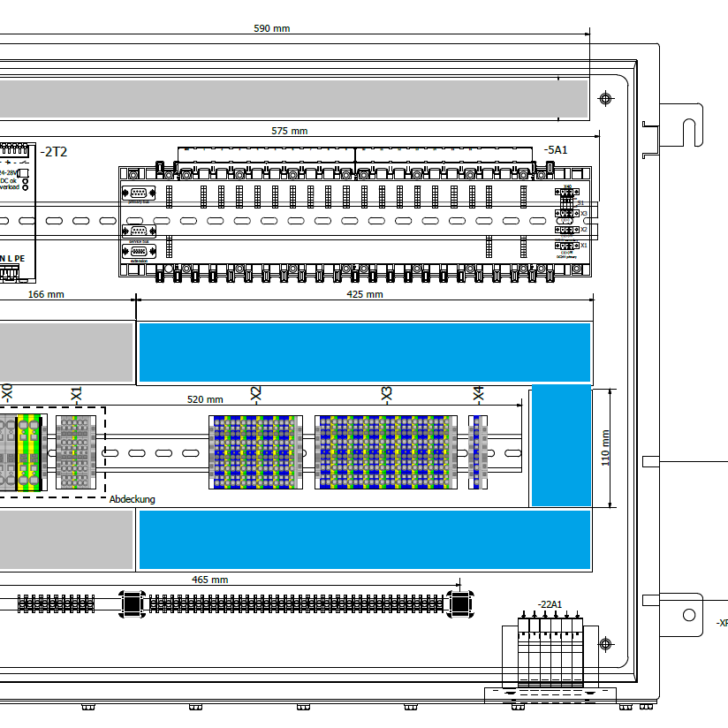Select the -X2 terminal block
728x728 pixels.
tap(255, 451)
